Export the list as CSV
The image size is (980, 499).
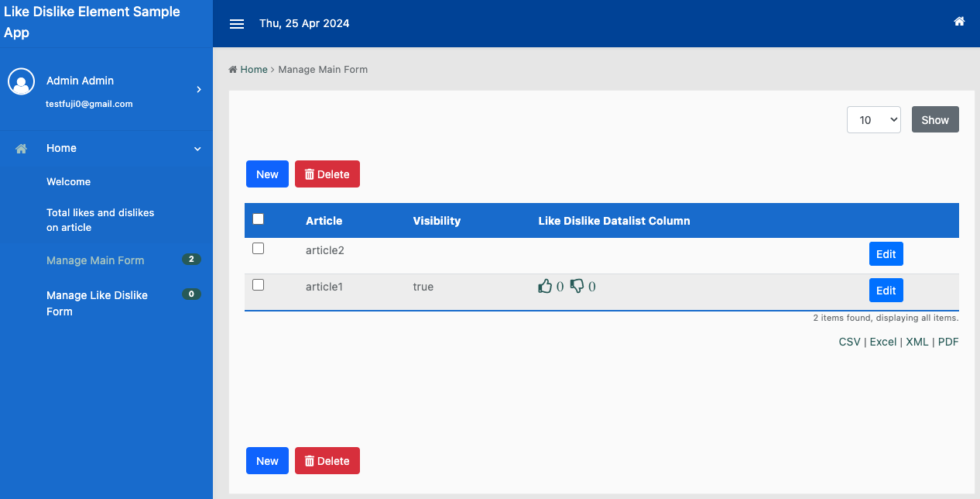(x=849, y=342)
